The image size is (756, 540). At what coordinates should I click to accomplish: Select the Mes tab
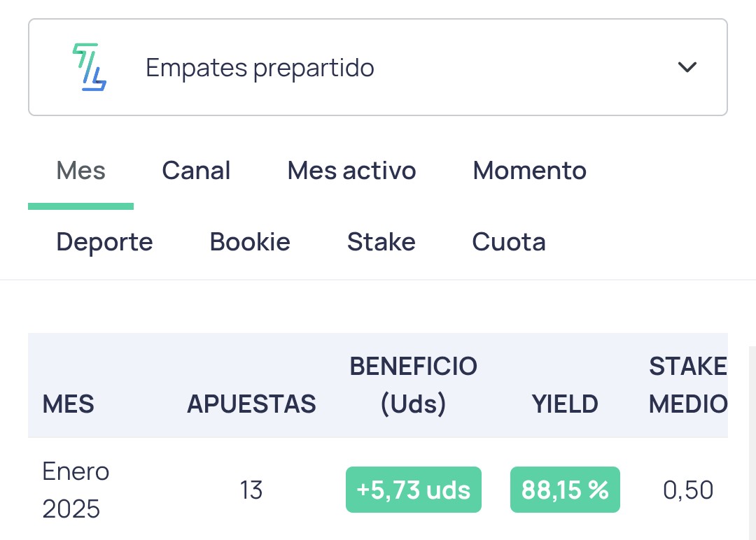click(80, 171)
